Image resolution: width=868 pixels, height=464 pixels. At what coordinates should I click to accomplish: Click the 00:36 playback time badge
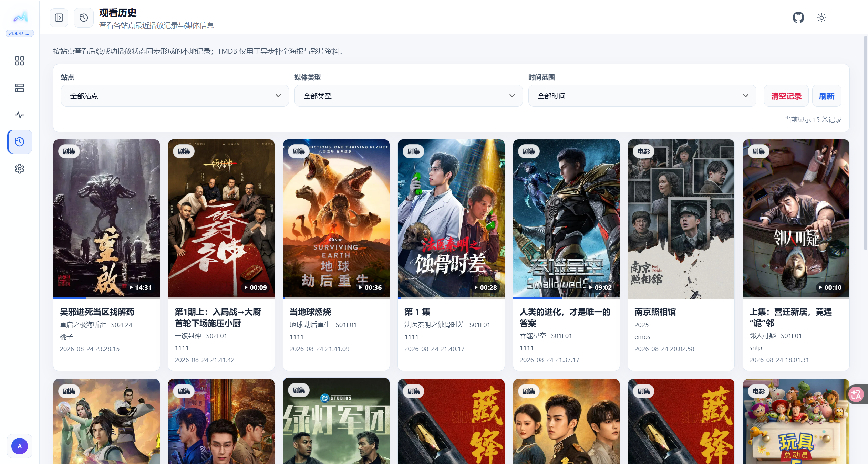pos(370,287)
